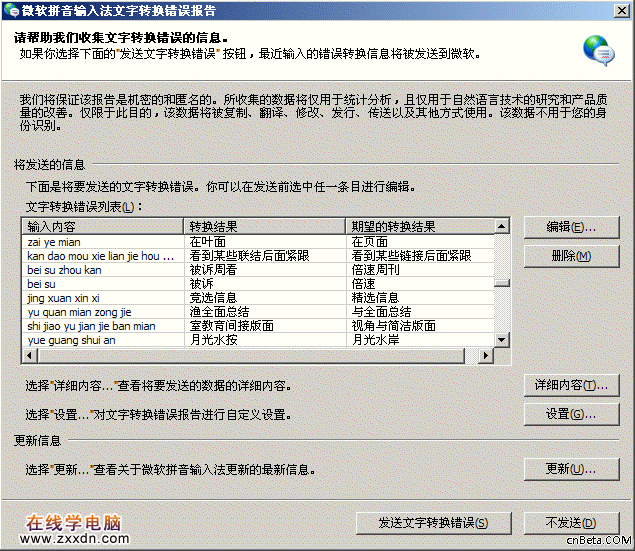Open 设置(G)... settings
The image size is (635, 551).
[571, 414]
